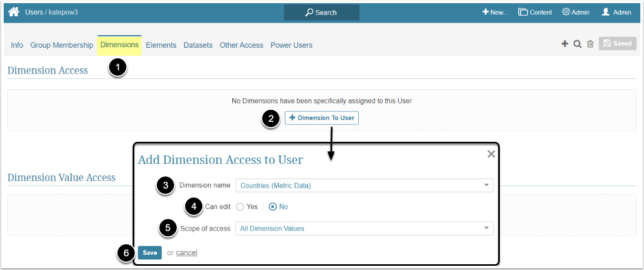Open the Admin user profile menu
This screenshot has width=644, height=270.
[x=616, y=12]
